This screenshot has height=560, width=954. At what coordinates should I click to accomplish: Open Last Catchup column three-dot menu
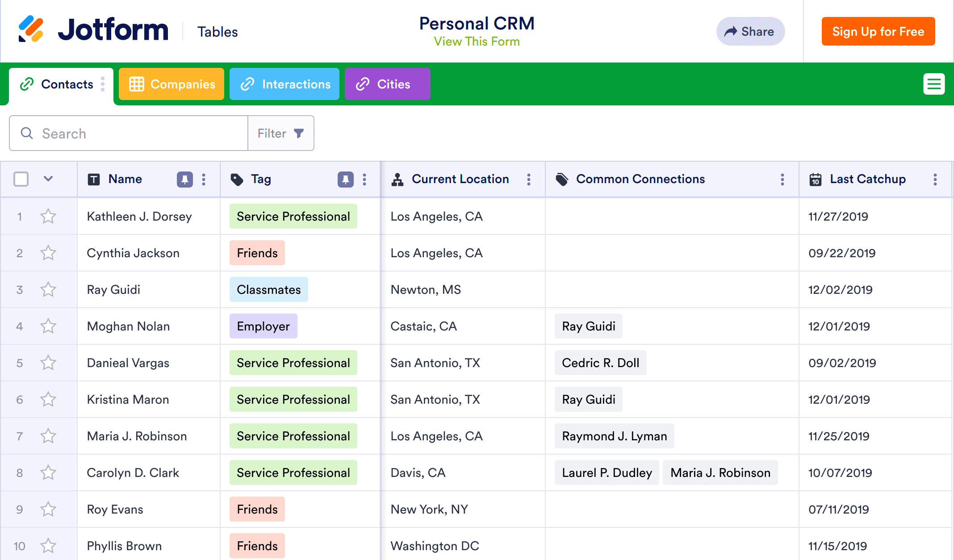coord(935,180)
